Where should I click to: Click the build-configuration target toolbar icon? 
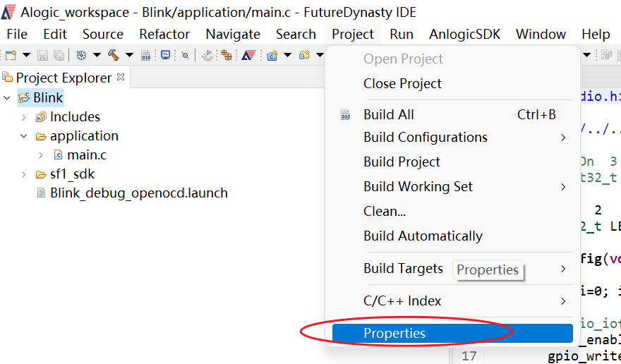(x=81, y=55)
